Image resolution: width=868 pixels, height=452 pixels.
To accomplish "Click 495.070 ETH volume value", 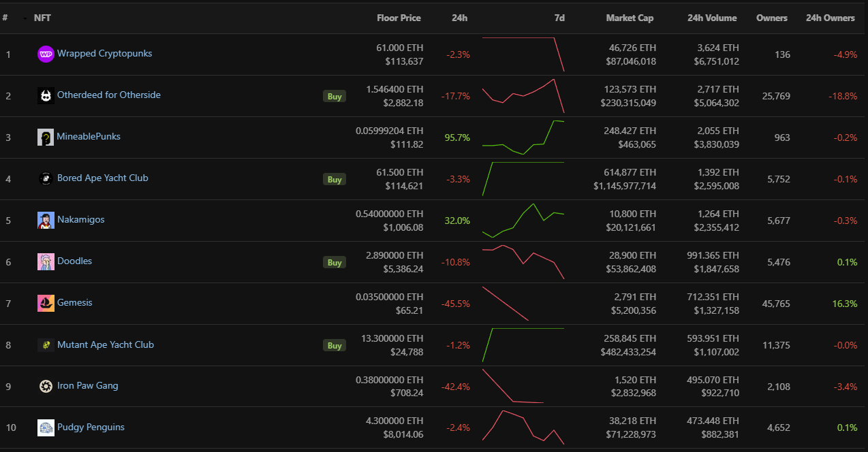I will click(713, 379).
